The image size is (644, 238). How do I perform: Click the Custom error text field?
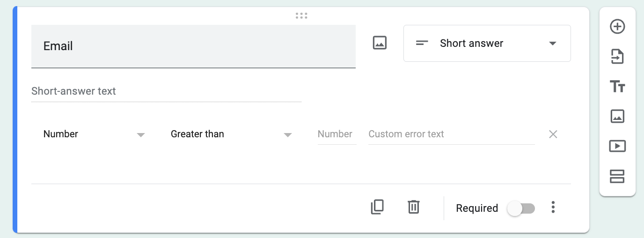(x=451, y=134)
